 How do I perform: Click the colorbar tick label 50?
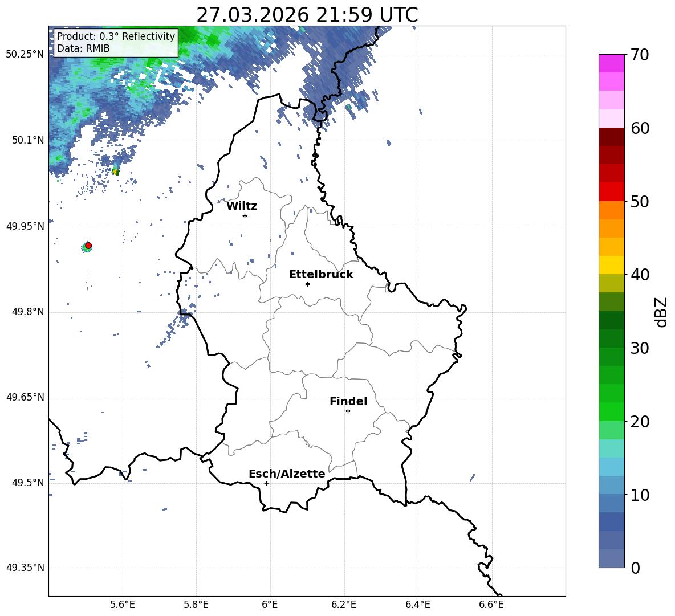[640, 202]
